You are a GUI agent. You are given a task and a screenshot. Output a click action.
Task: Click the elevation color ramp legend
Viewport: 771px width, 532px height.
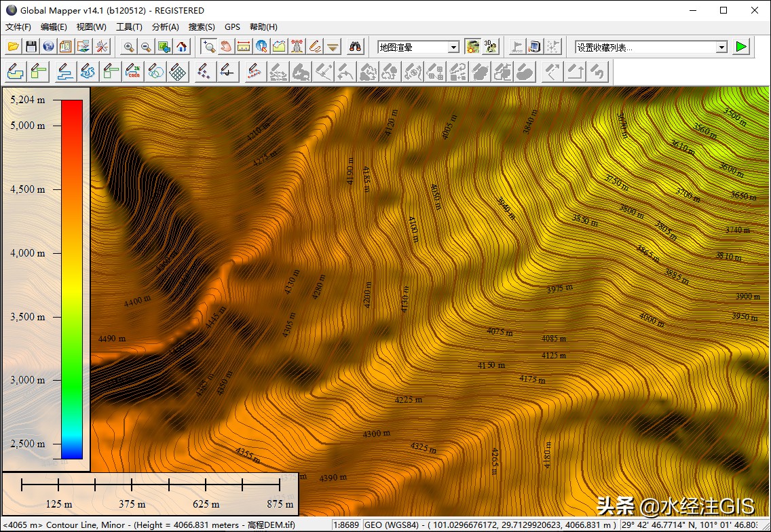pyautogui.click(x=72, y=280)
